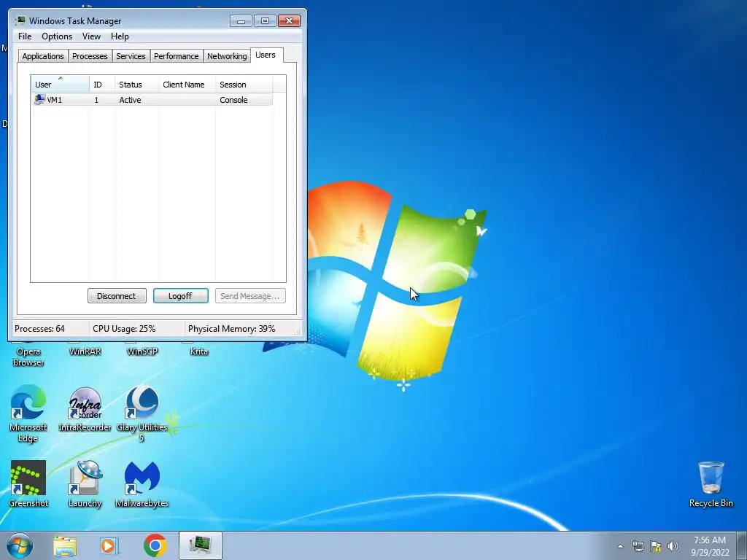The height and width of the screenshot is (560, 747).
Task: Switch to the Processes tab
Action: (90, 55)
